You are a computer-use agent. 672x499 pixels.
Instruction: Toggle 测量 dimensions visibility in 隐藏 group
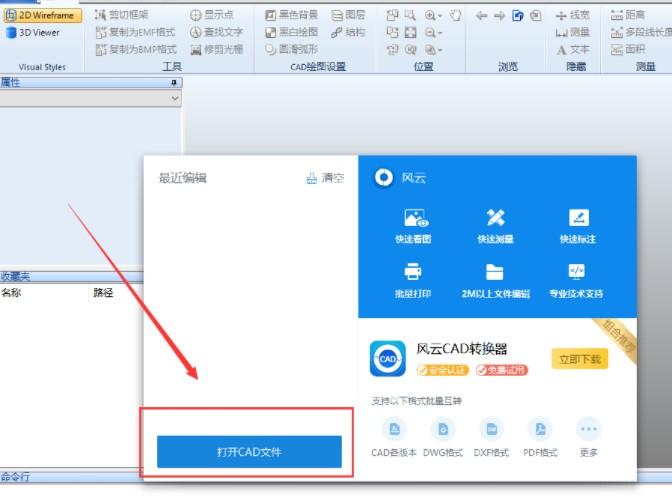click(572, 32)
